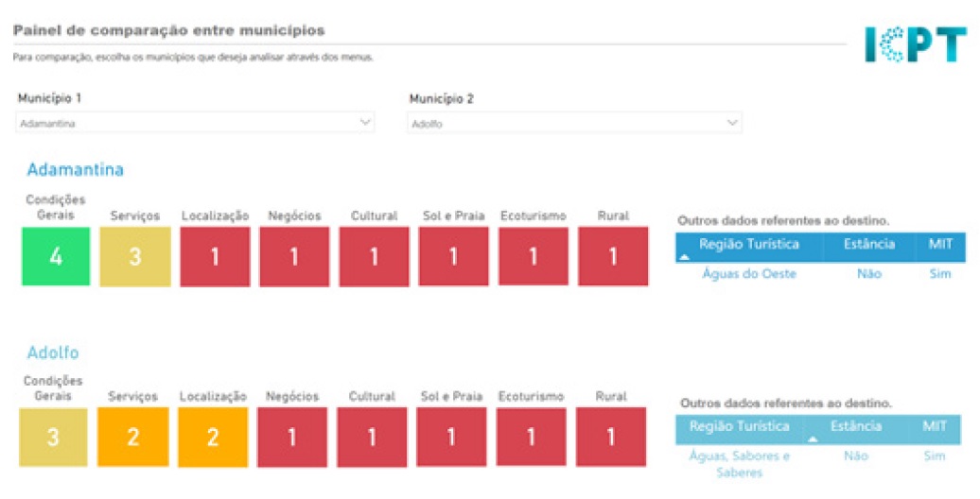Click Adolfo's Região Turística column header
The height and width of the screenshot is (499, 980).
739,426
